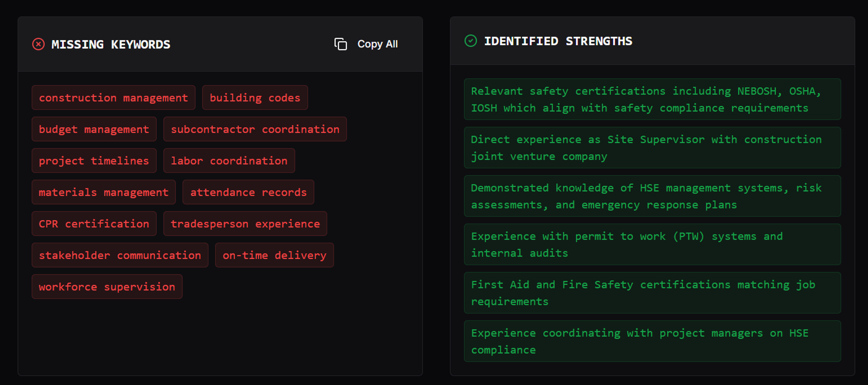Select the 'construction management' keyword tag

point(114,98)
